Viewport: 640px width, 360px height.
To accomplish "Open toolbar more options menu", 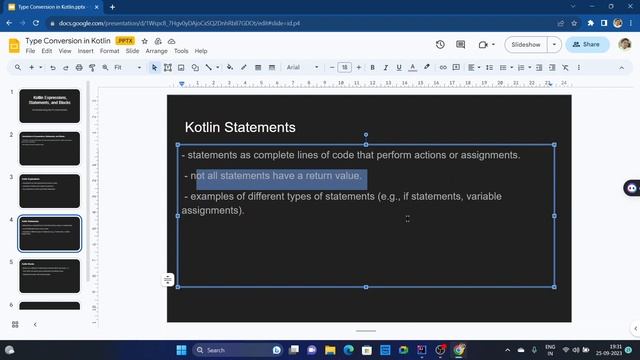I will (x=579, y=68).
